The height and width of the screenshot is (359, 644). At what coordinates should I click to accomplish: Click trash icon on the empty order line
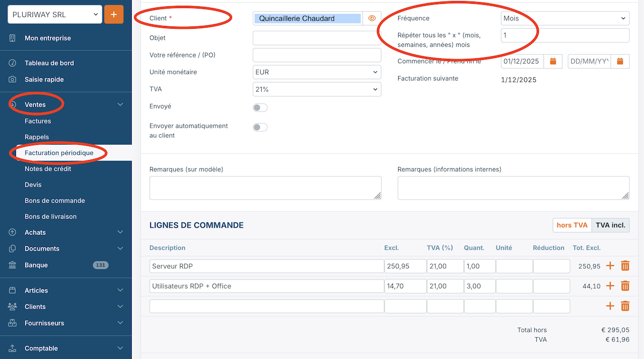[x=625, y=306]
